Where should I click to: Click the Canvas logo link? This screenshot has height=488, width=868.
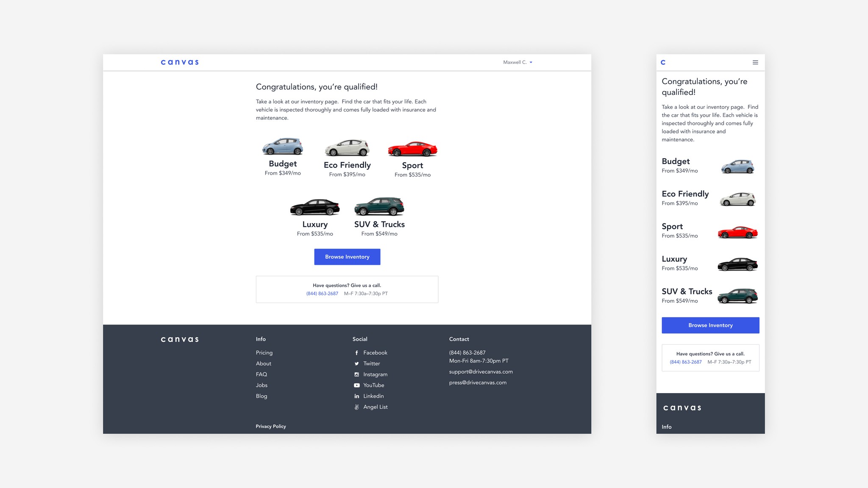(179, 61)
